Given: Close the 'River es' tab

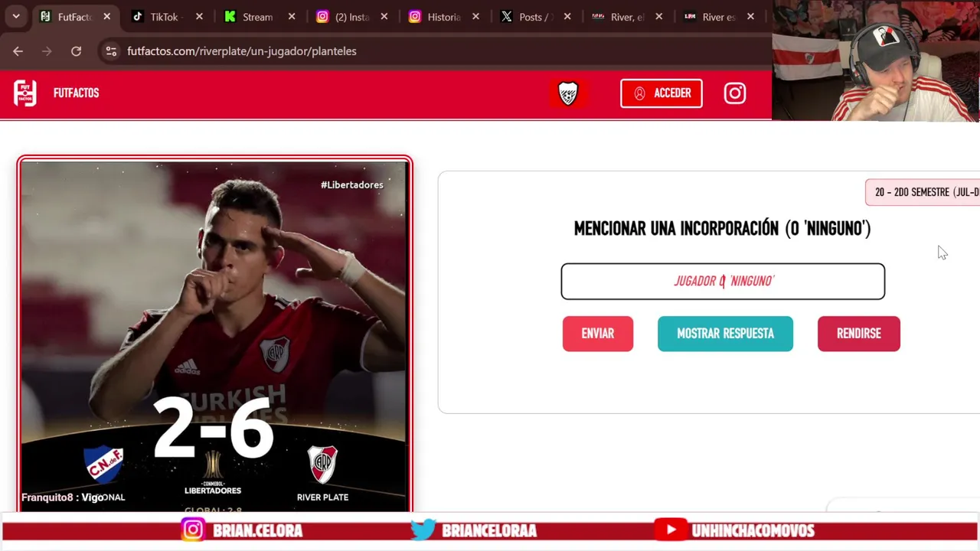Looking at the screenshot, I should tap(750, 17).
